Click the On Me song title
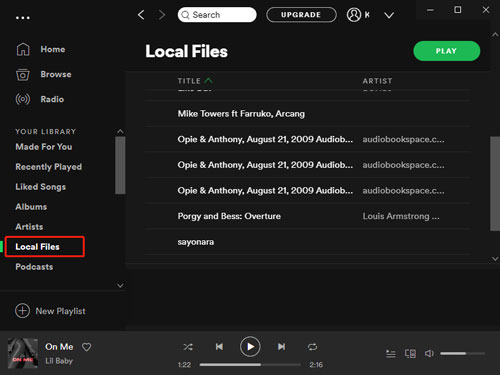The width and height of the screenshot is (500, 375). (x=59, y=347)
